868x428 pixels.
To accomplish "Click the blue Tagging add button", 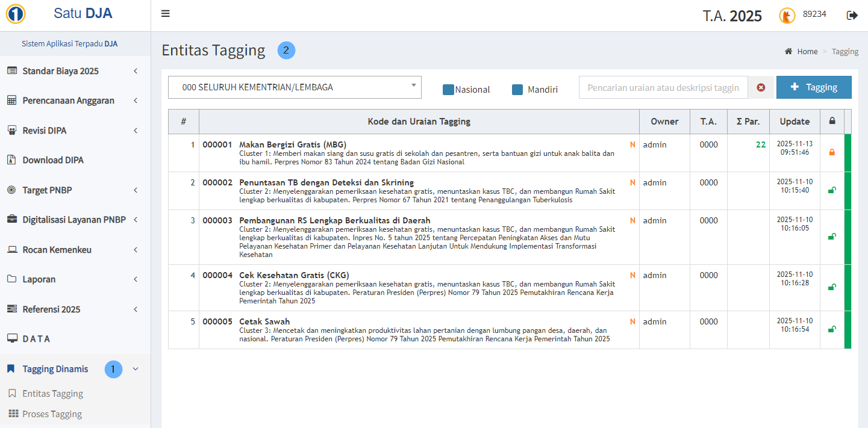I will pyautogui.click(x=813, y=87).
